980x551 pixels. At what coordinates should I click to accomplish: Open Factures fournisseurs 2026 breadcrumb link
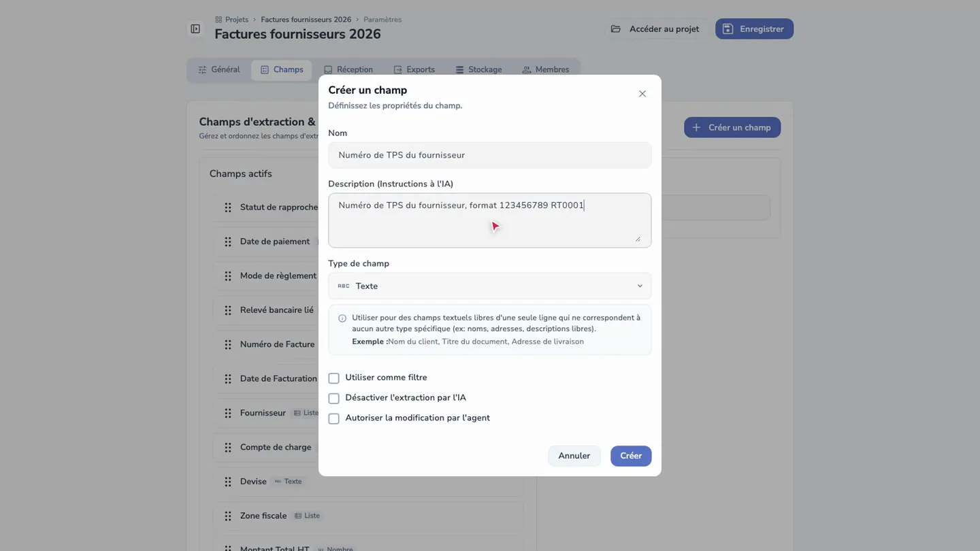click(306, 20)
